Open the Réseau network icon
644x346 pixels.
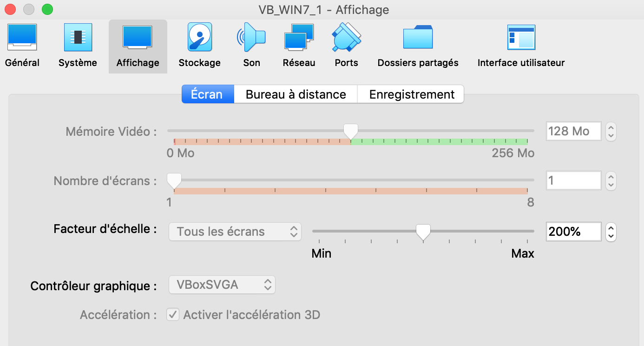click(x=299, y=38)
